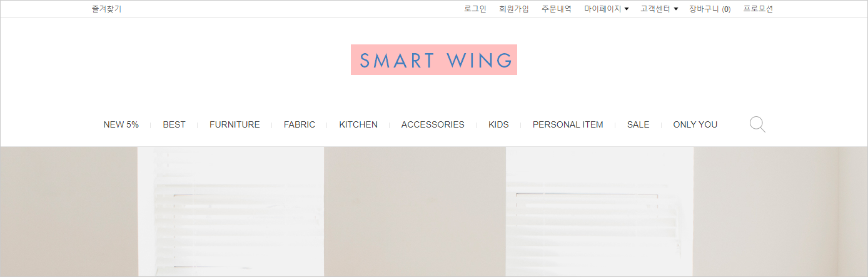Image resolution: width=868 pixels, height=277 pixels.
Task: Browse the FURNITURE category
Action: click(x=235, y=124)
